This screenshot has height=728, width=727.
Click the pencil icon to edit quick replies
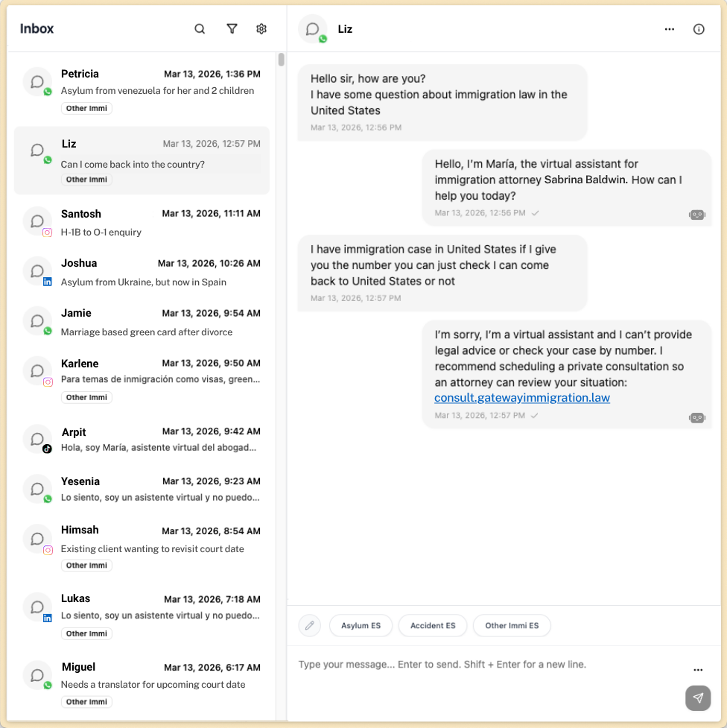309,625
